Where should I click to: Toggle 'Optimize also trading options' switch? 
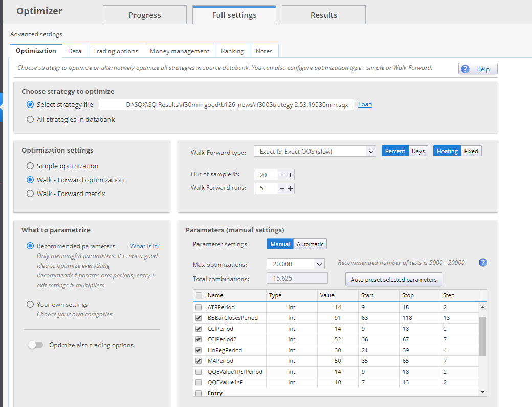pos(36,345)
